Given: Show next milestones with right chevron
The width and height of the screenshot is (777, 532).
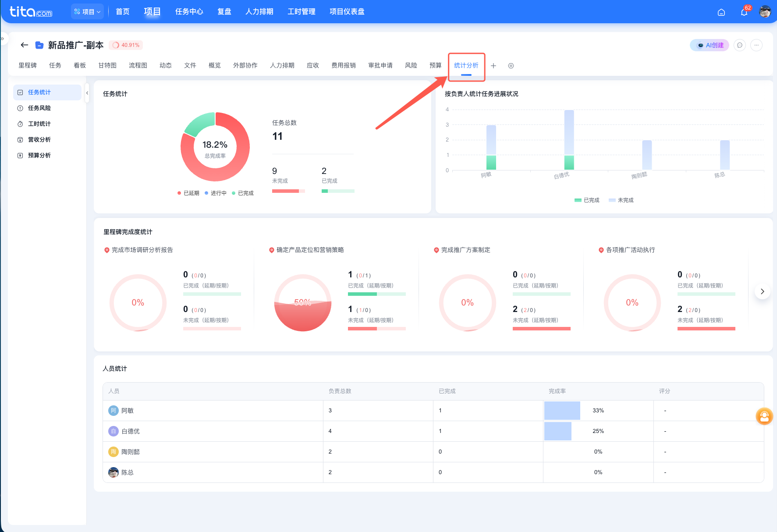Looking at the screenshot, I should point(763,291).
